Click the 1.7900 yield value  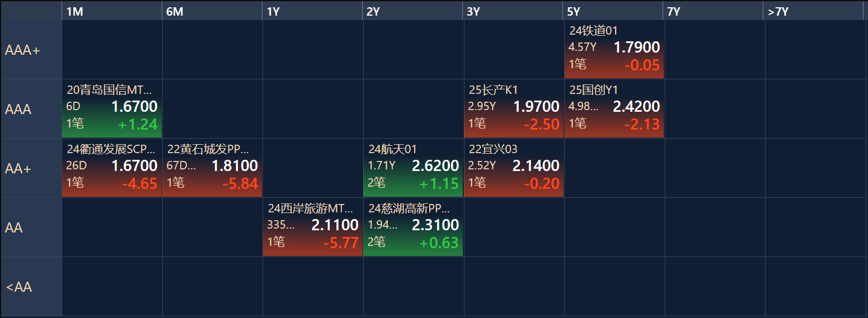click(637, 48)
